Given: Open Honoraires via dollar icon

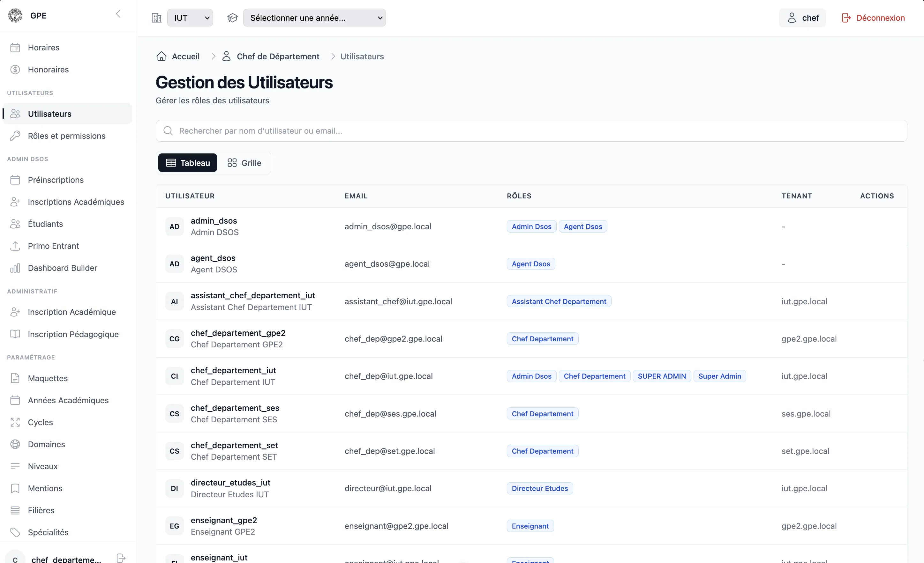Looking at the screenshot, I should pyautogui.click(x=15, y=69).
